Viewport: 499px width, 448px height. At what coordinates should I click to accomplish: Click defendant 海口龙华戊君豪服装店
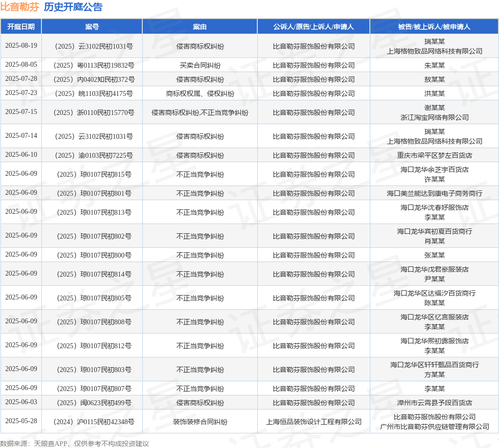434,269
